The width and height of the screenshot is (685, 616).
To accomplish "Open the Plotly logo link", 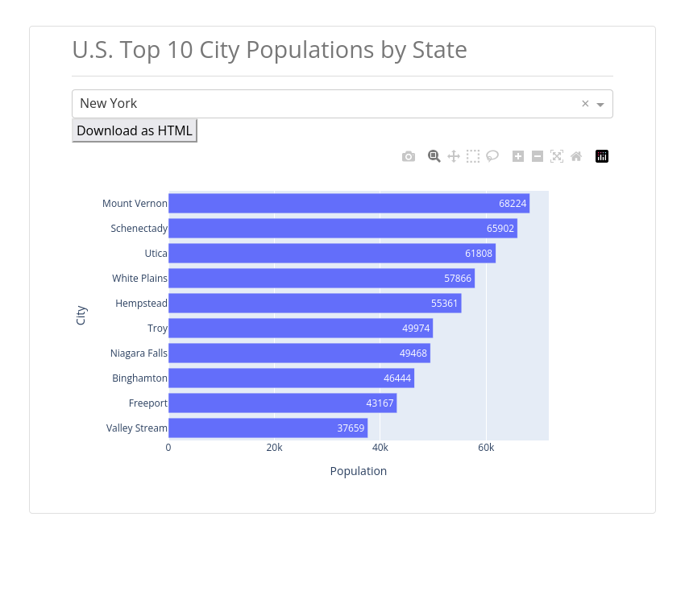I will tap(602, 156).
